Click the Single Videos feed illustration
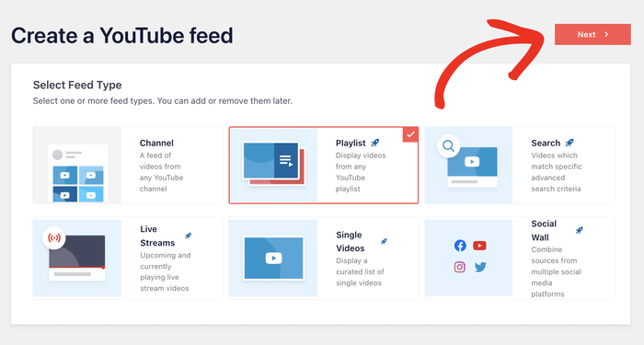 point(273,258)
